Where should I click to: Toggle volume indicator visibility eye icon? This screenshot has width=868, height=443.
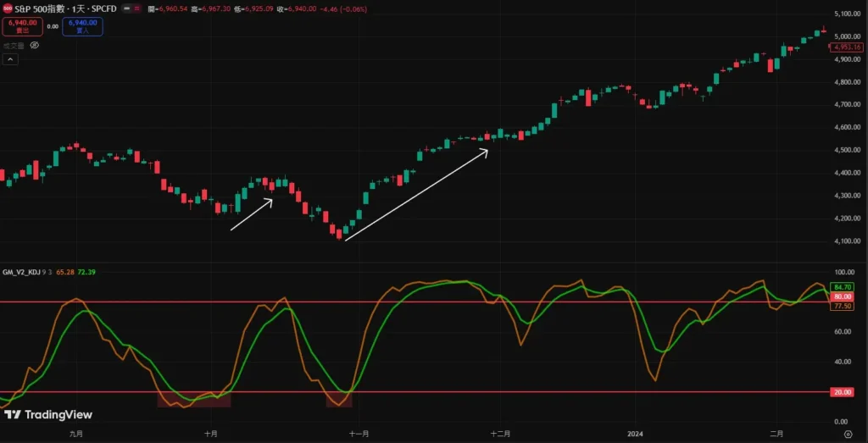coord(34,46)
